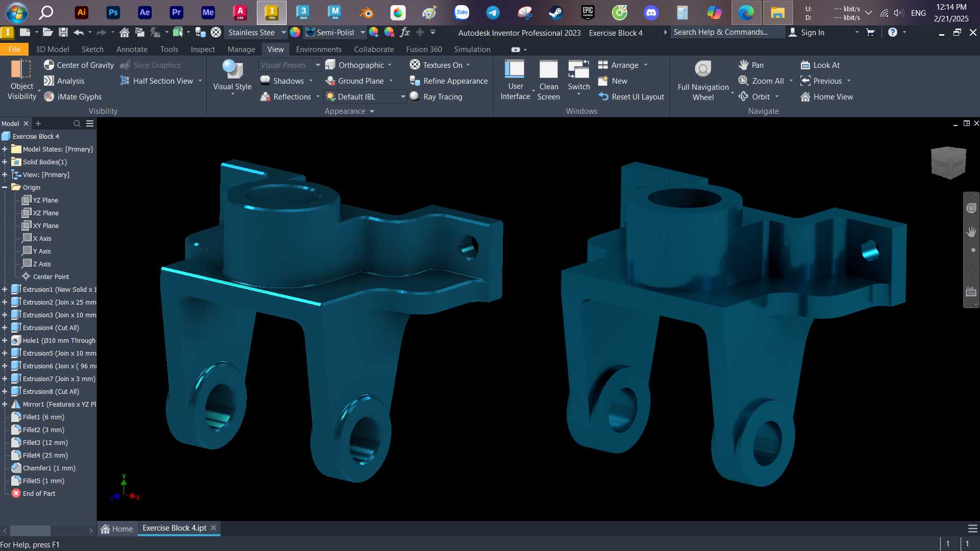This screenshot has width=980, height=551.
Task: Expand the Mirror1 feature node
Action: [5, 404]
